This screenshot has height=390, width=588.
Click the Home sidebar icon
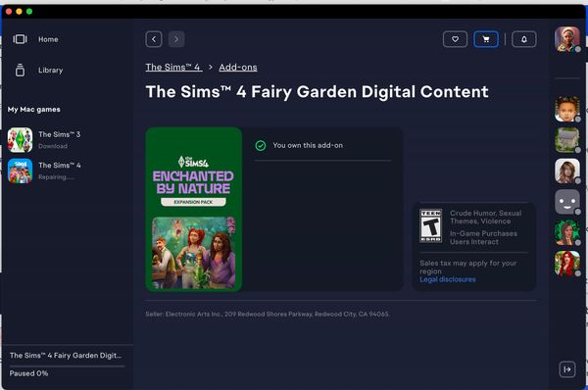click(x=20, y=39)
